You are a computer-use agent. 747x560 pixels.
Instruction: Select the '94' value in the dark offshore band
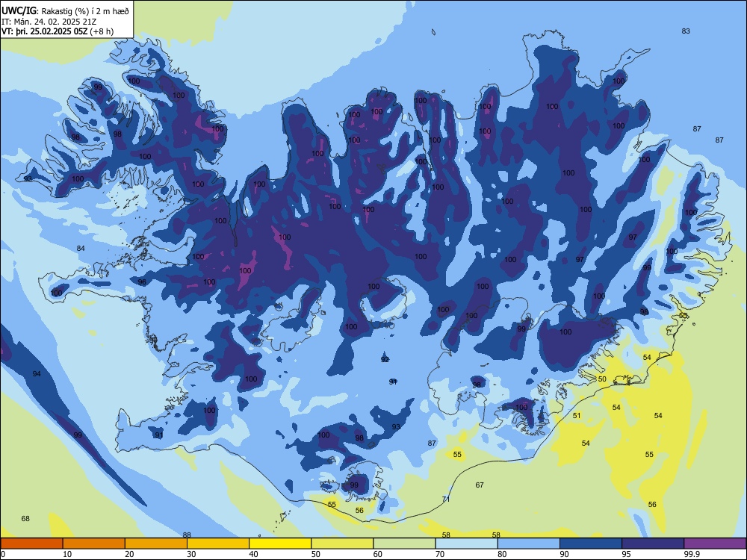(37, 374)
